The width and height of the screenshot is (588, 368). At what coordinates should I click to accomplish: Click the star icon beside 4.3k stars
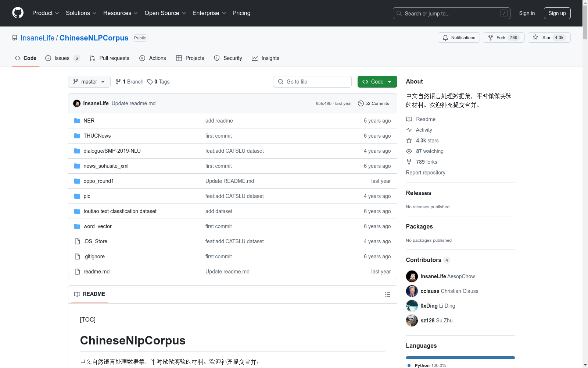409,141
